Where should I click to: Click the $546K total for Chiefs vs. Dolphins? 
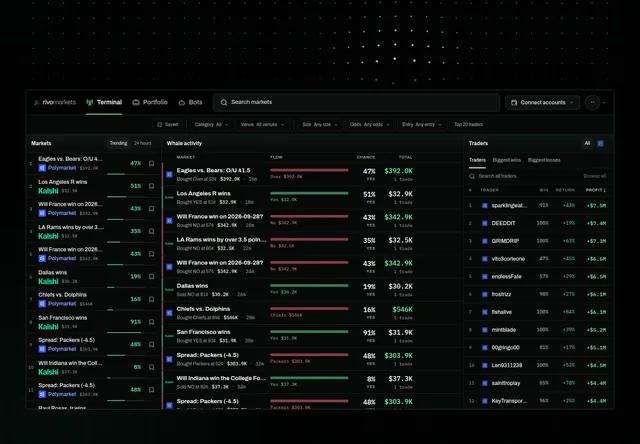402,309
